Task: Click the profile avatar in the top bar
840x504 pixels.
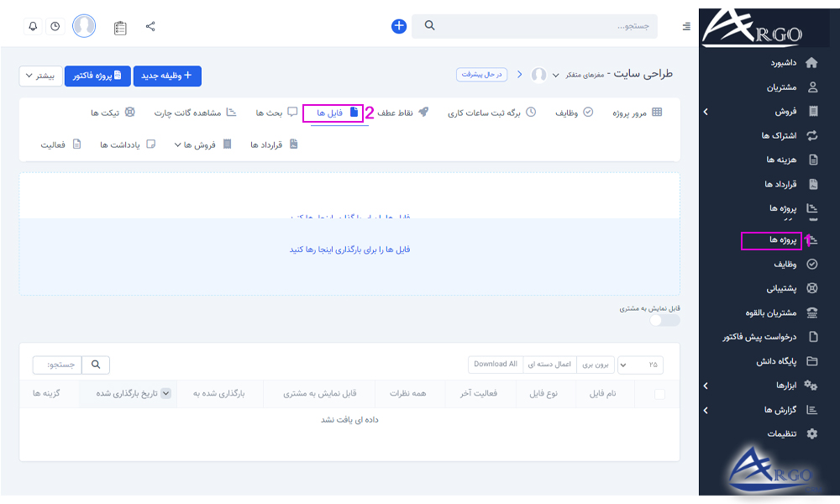Action: [x=84, y=25]
